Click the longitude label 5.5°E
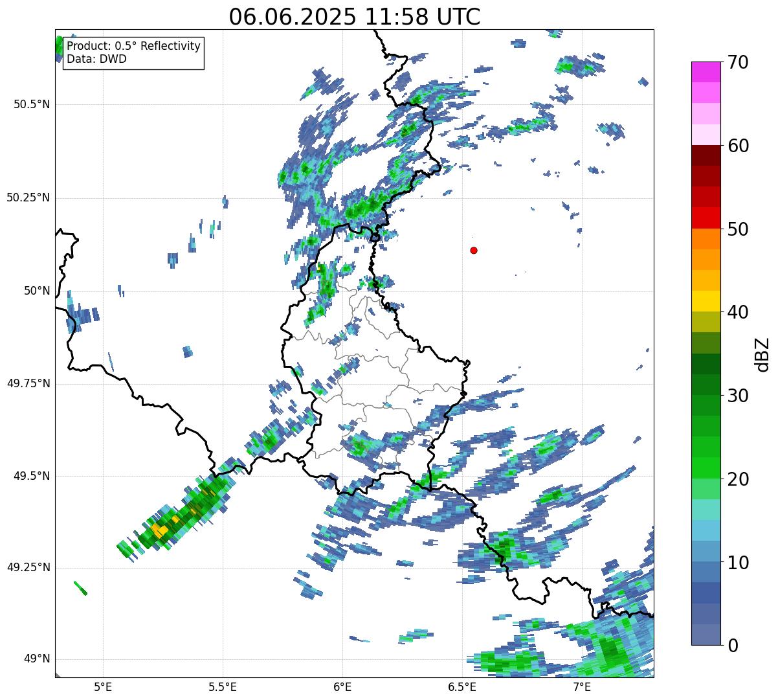778x700 pixels. [x=223, y=686]
